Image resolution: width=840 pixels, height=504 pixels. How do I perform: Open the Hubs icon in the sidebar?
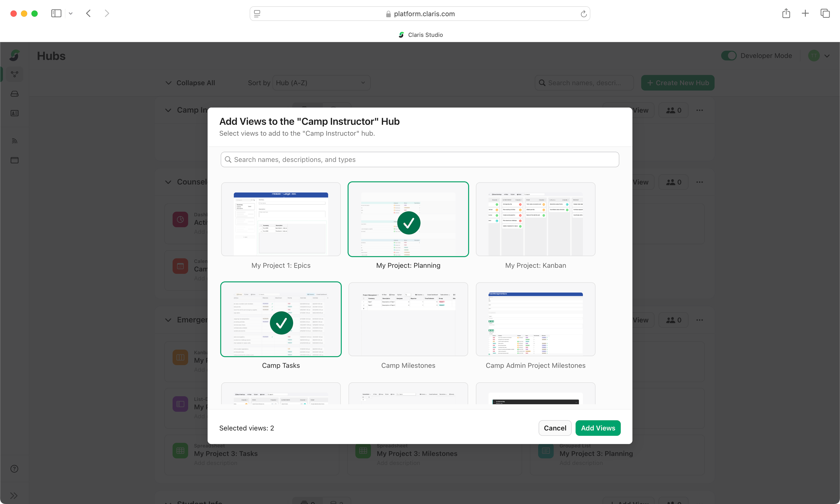[14, 74]
